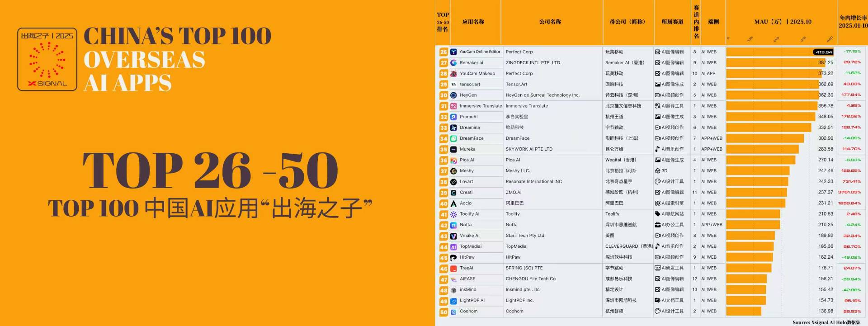Click the tensor.art app icon

pyautogui.click(x=453, y=85)
